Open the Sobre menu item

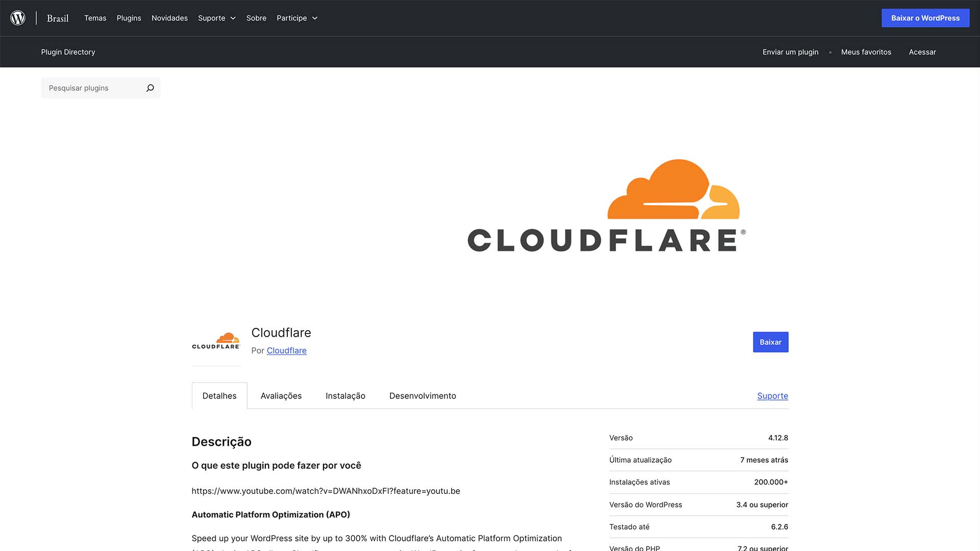click(256, 18)
